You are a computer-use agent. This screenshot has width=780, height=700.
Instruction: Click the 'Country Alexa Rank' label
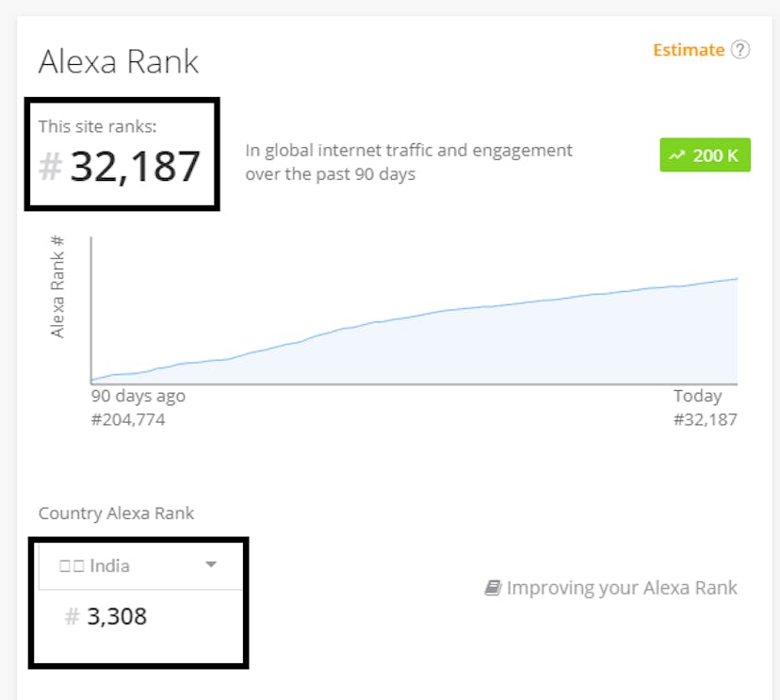[x=116, y=513]
